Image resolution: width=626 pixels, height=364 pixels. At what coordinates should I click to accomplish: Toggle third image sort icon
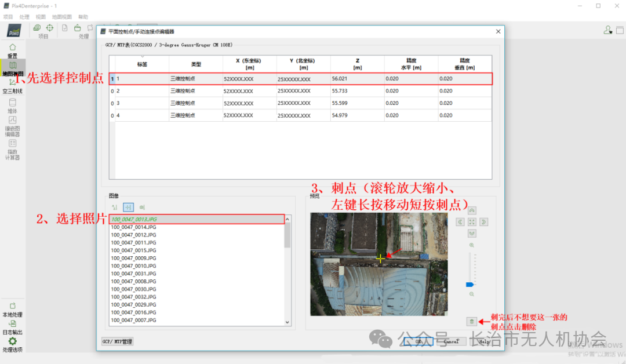point(142,207)
